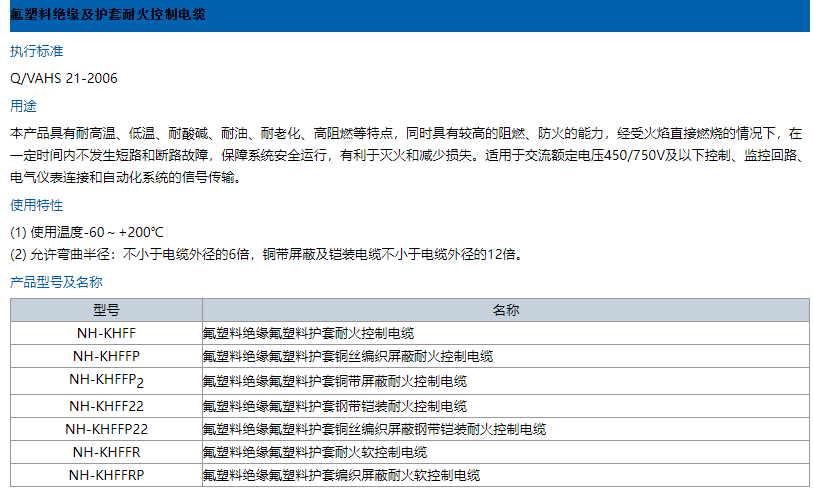Select the Q/VAHS 21-2006 standard text
This screenshot has height=498, width=813.
pyautogui.click(x=63, y=78)
